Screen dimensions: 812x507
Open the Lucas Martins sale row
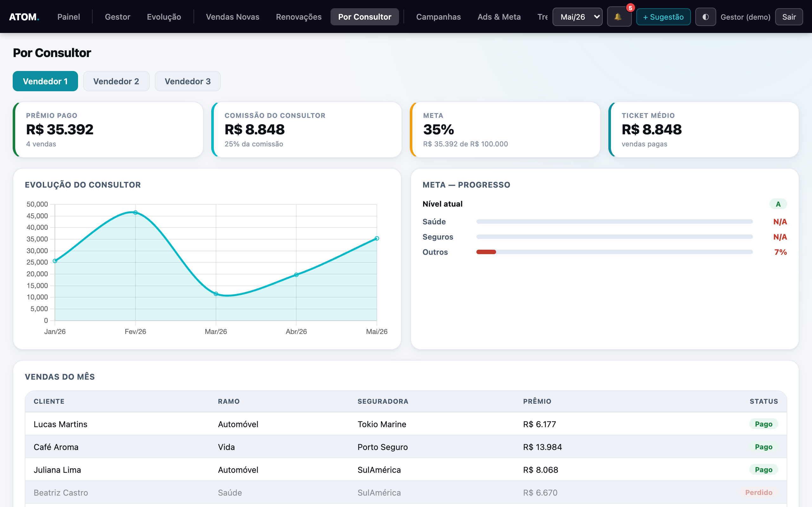click(406, 424)
